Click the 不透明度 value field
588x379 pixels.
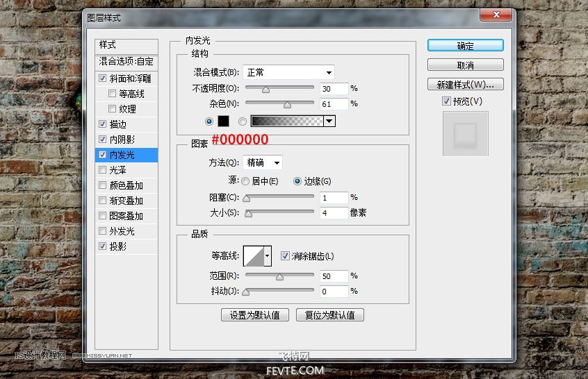pos(334,89)
